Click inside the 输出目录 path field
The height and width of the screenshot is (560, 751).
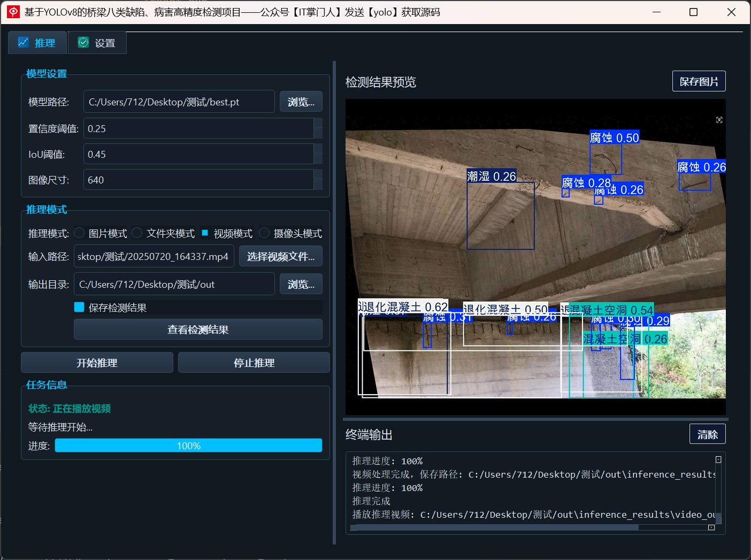pos(174,284)
